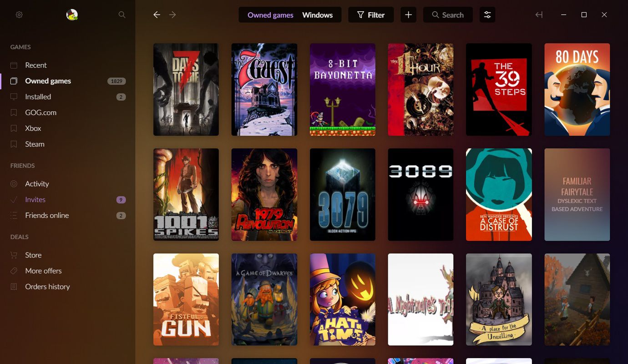Image resolution: width=628 pixels, height=364 pixels.
Task: Go forward with the right arrow
Action: point(172,15)
